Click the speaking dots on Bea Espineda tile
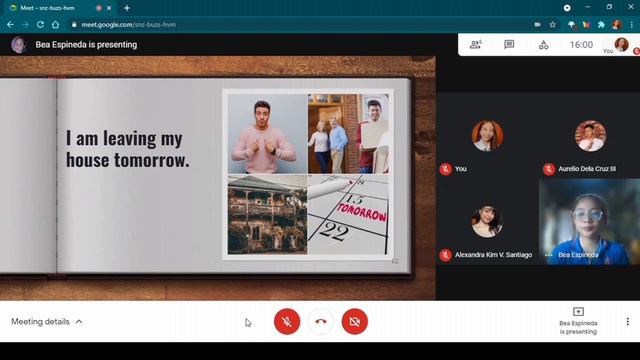 pos(549,255)
